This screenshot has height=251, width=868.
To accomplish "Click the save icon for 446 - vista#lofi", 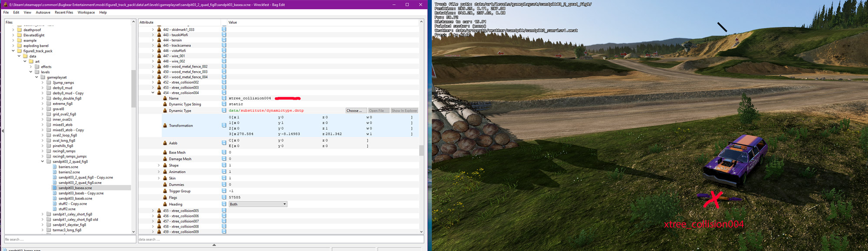I will 224,51.
